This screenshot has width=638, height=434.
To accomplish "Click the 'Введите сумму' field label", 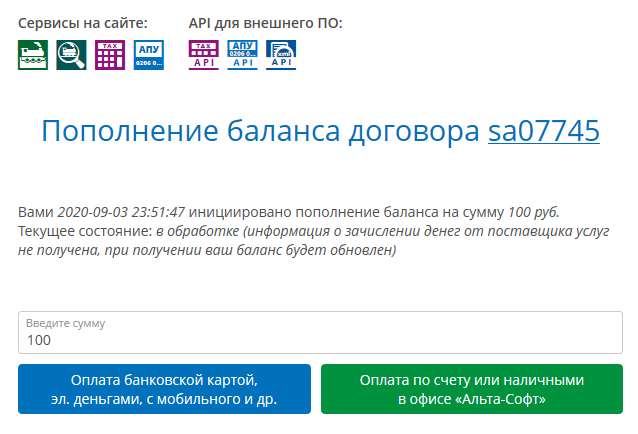I will click(65, 323).
